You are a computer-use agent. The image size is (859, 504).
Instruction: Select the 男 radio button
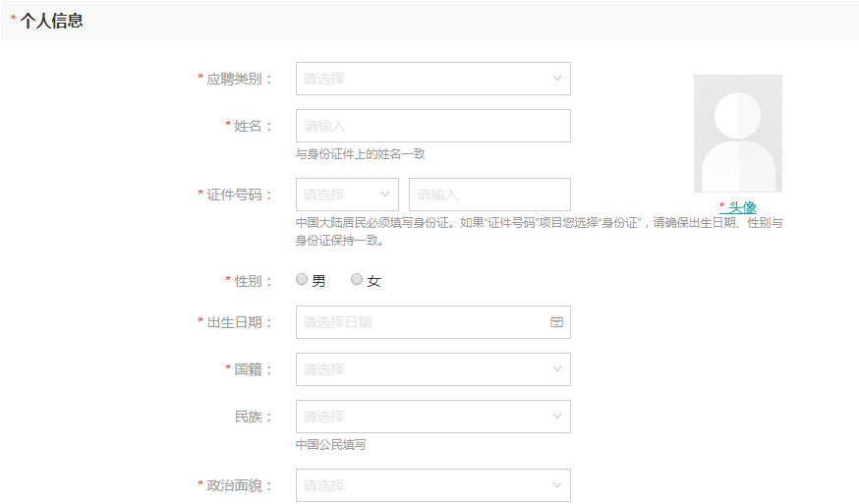[x=303, y=280]
